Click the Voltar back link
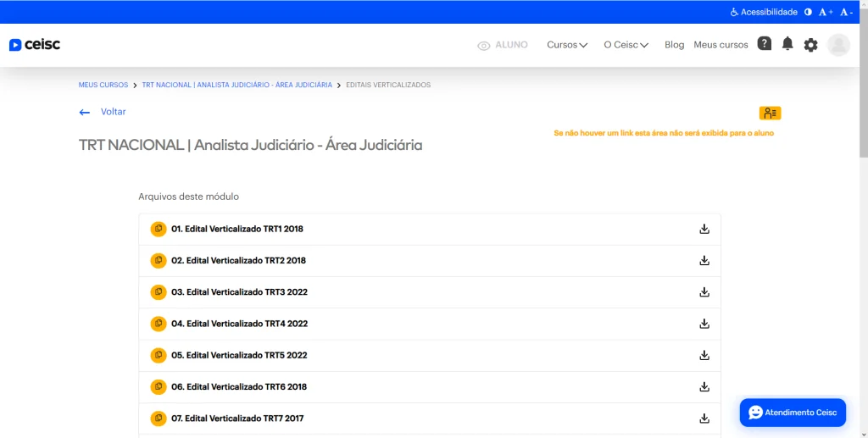 [x=103, y=112]
